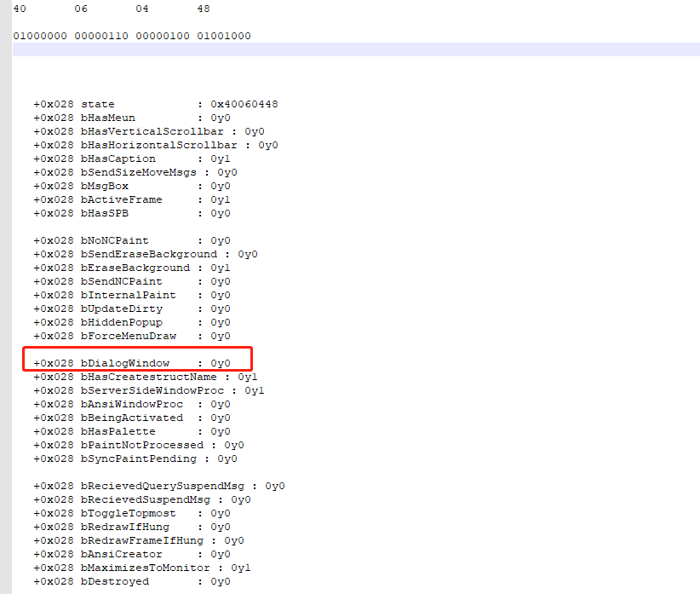Click the bEraseBackground field line
Screen dimensions: 700x594
[x=132, y=268]
